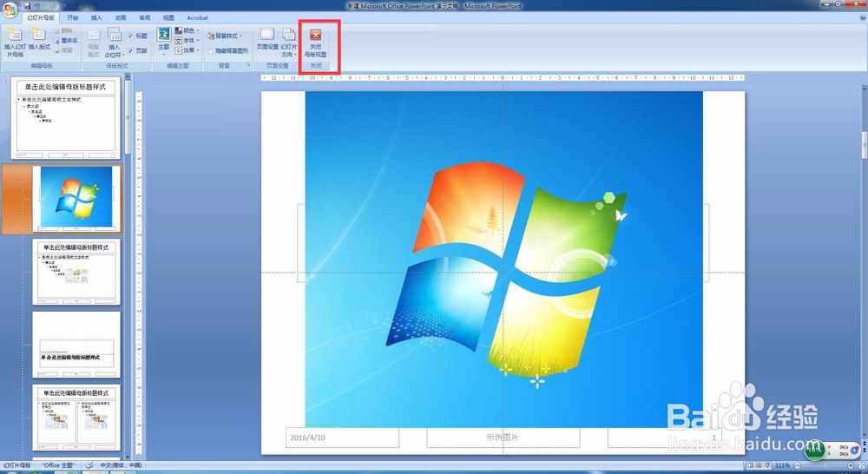This screenshot has width=868, height=474.
Task: Select the top slide master thumbnail
Action: 65,118
